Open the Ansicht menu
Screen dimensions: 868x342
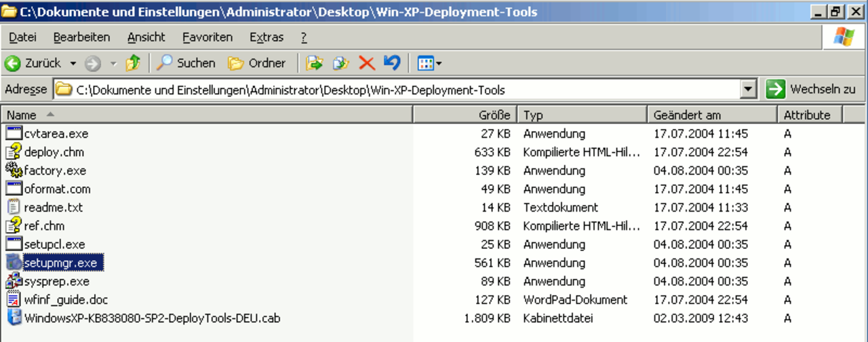pyautogui.click(x=146, y=37)
